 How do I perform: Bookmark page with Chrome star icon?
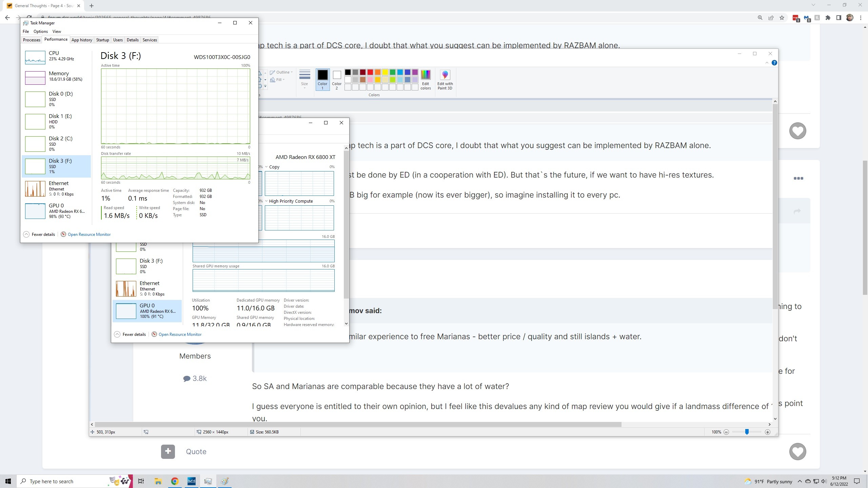tap(782, 18)
